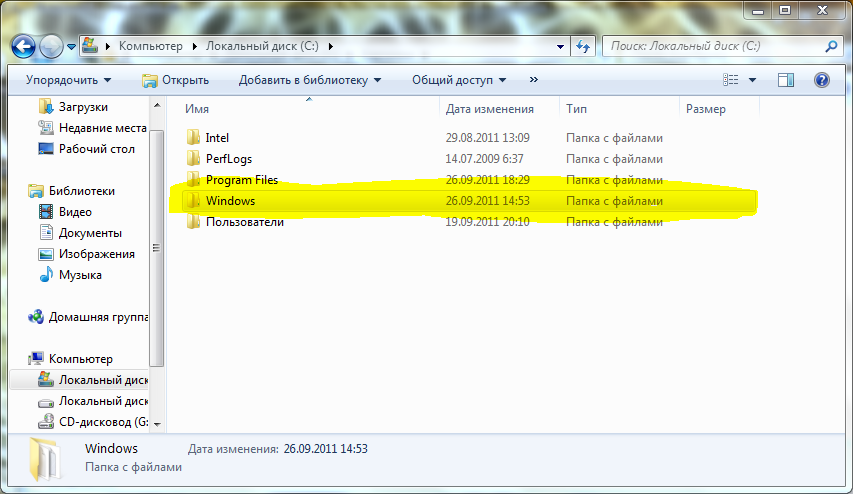Viewport: 853px width, 494px height.
Task: Open the view options dropdown arrow
Action: [x=752, y=80]
